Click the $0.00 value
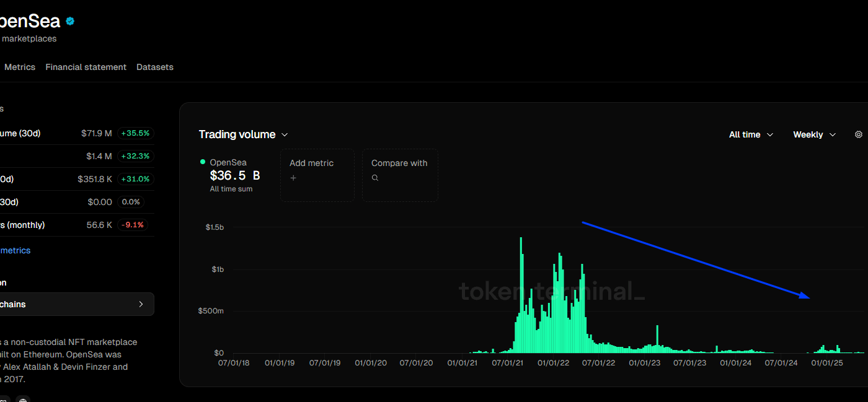 pos(100,202)
